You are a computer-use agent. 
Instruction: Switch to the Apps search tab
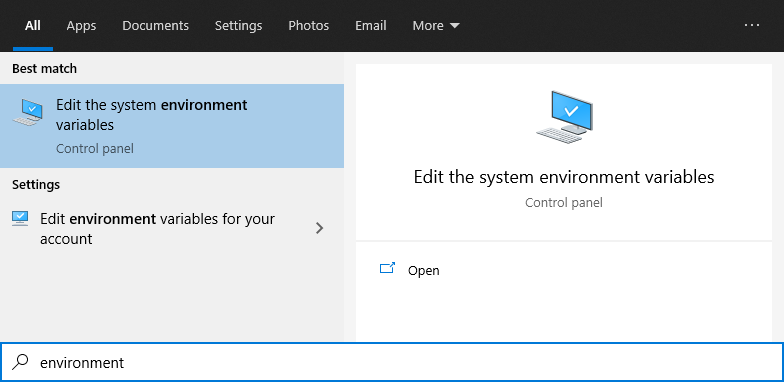click(x=81, y=26)
